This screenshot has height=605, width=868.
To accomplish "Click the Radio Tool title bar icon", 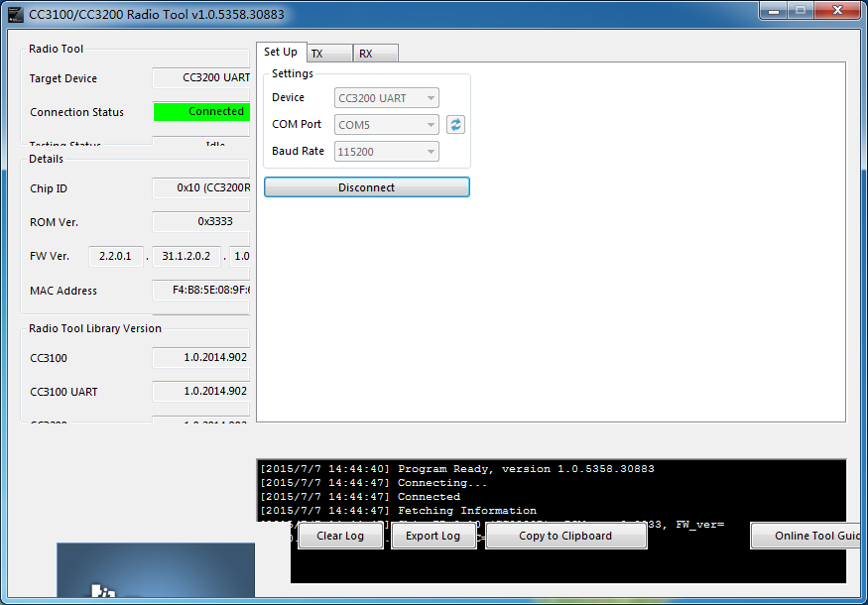I will [16, 14].
